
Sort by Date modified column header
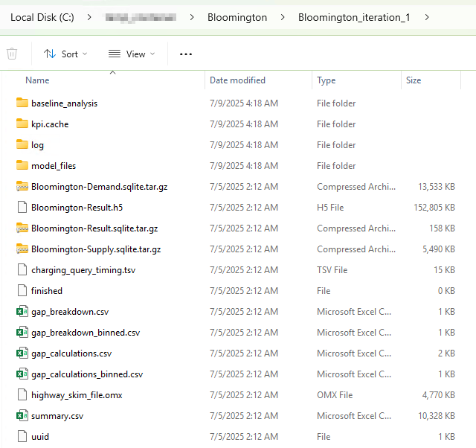(x=237, y=80)
